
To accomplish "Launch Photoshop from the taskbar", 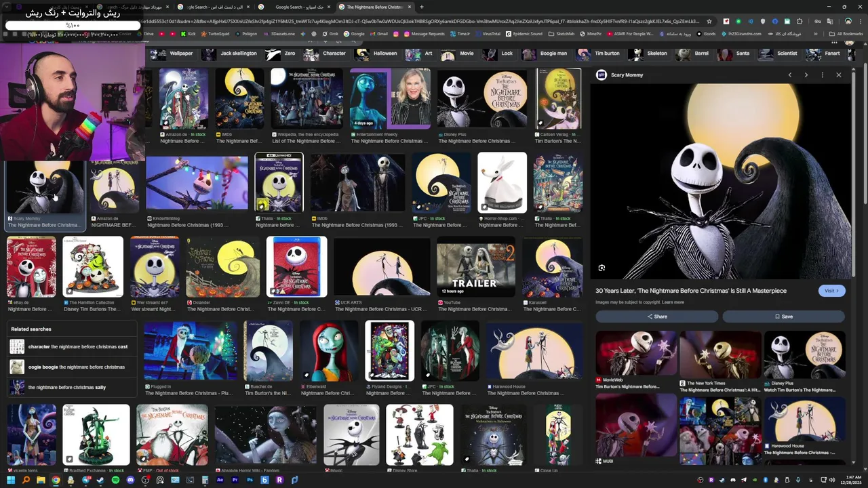I will click(250, 480).
